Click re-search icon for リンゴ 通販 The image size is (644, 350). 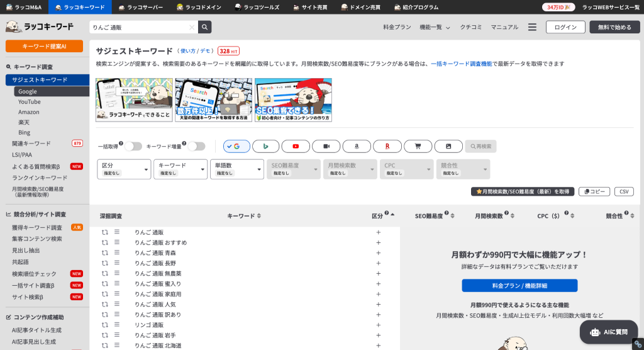[105, 325]
